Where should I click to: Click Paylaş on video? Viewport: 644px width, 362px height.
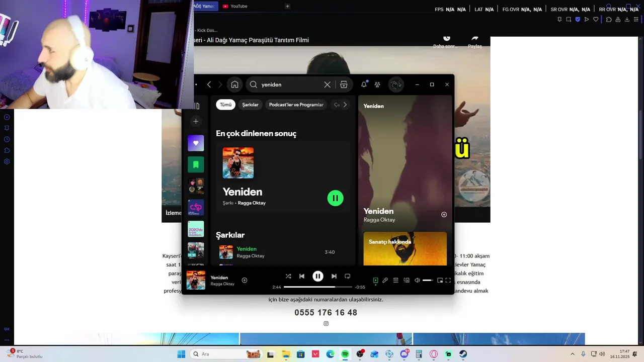point(475,42)
